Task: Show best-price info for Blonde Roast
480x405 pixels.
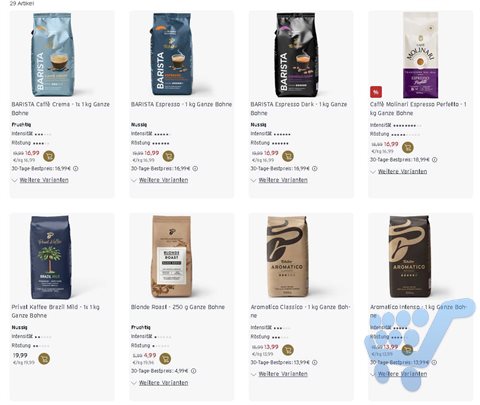Action: [194, 371]
